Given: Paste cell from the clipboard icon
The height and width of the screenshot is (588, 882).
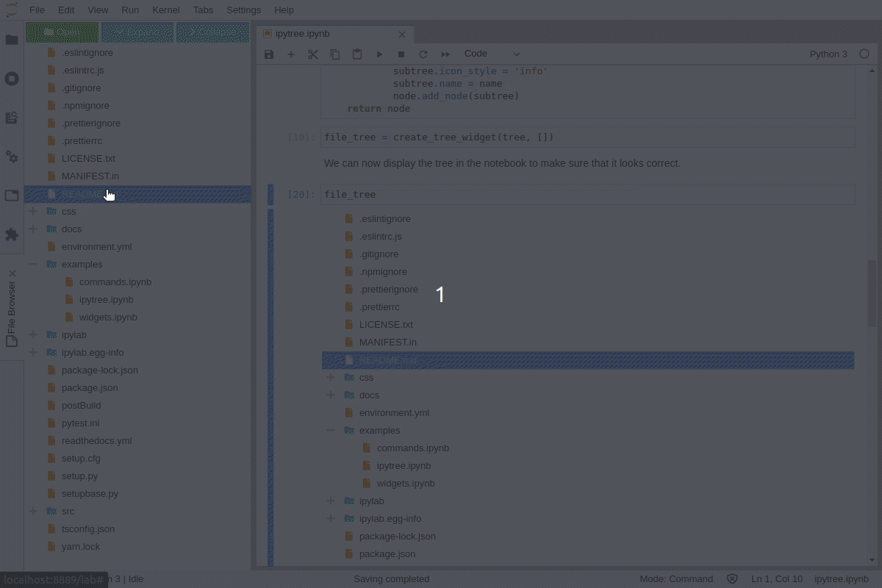Looking at the screenshot, I should click(x=357, y=54).
